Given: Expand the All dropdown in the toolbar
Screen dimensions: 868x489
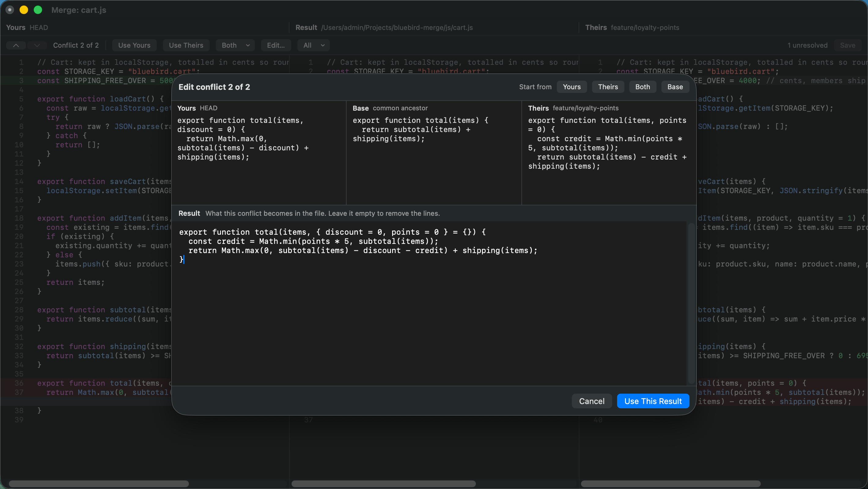Looking at the screenshot, I should point(313,45).
